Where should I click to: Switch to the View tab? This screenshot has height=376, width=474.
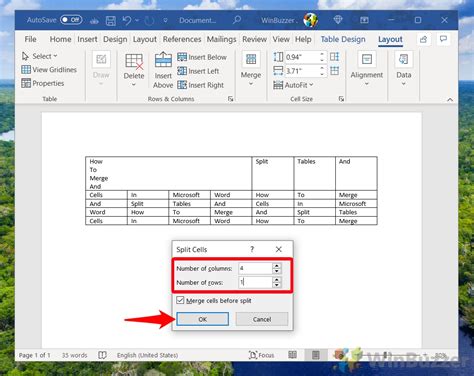(x=281, y=39)
